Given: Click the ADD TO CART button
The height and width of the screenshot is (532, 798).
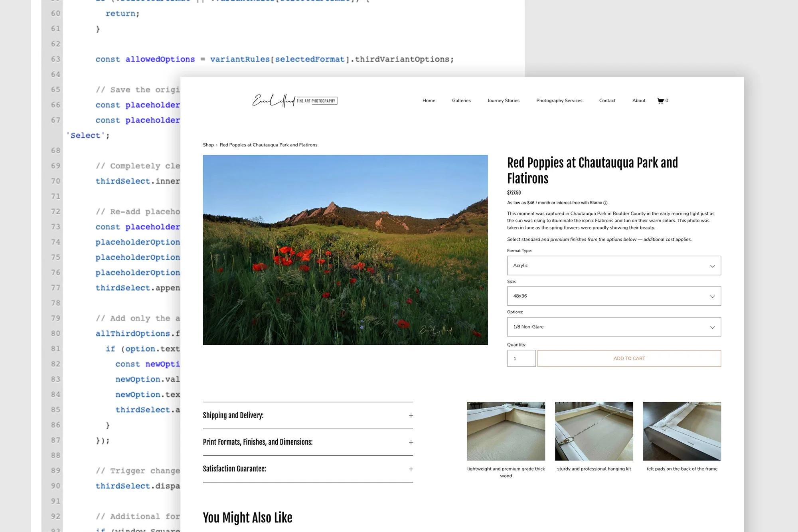Looking at the screenshot, I should 629,358.
